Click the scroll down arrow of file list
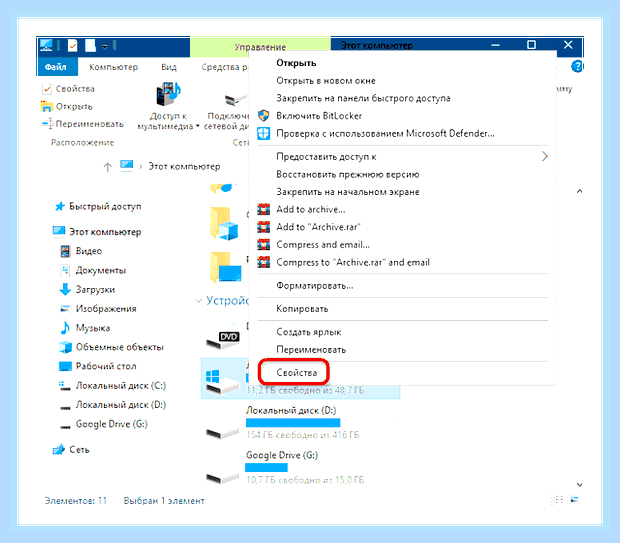The height and width of the screenshot is (543, 620). click(x=579, y=485)
